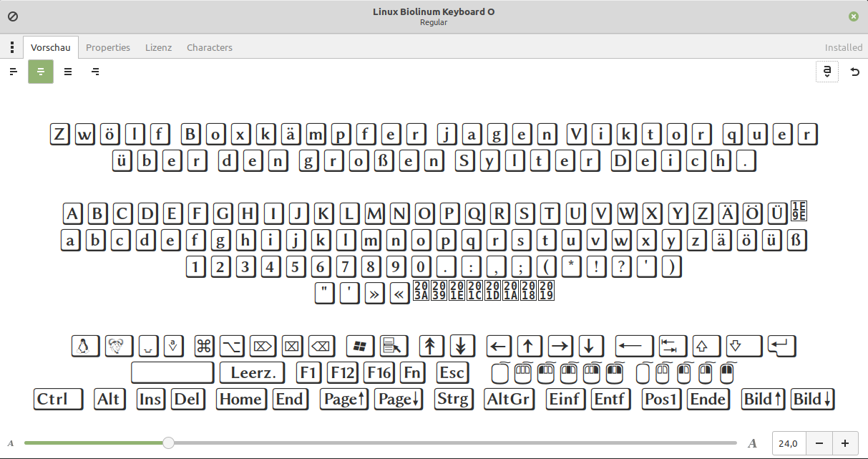
Task: Open the Lizenz tab
Action: (x=158, y=47)
